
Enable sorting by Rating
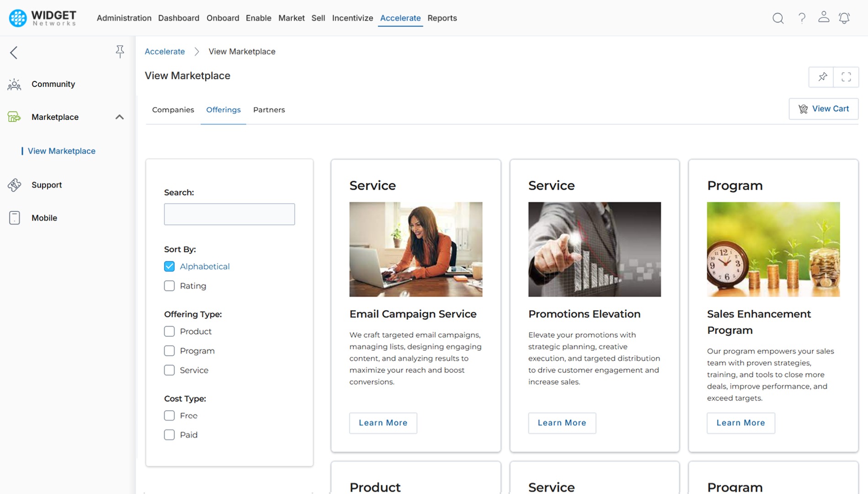169,285
